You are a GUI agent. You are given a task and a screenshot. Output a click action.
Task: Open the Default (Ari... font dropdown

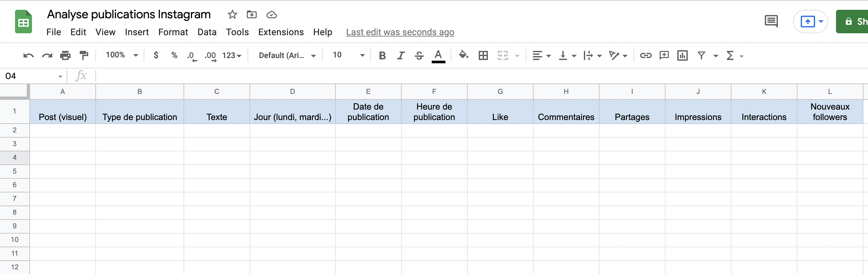click(287, 55)
